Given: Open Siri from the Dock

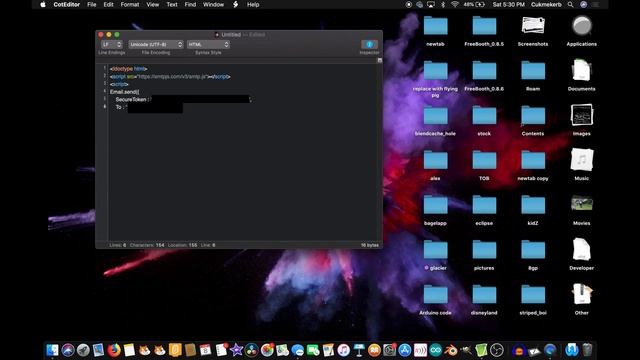Looking at the screenshot, I should [x=68, y=350].
